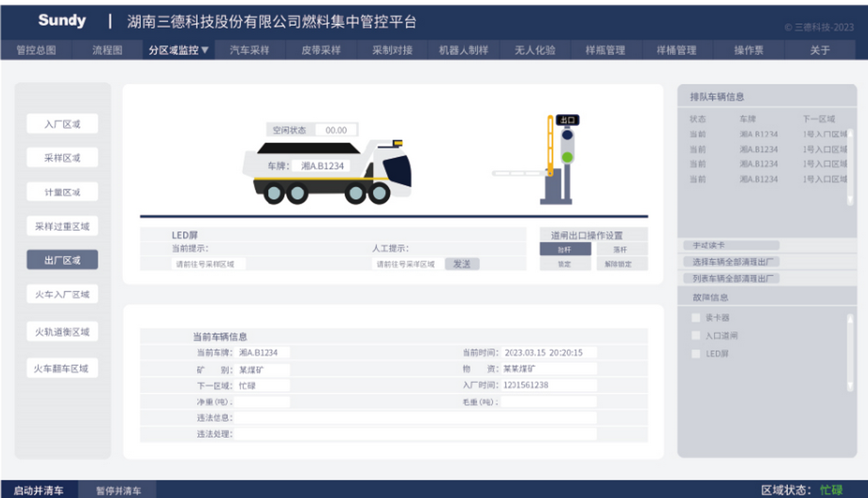The height and width of the screenshot is (498, 868).
Task: Enable the LED屏 fault checkbox
Action: (696, 354)
